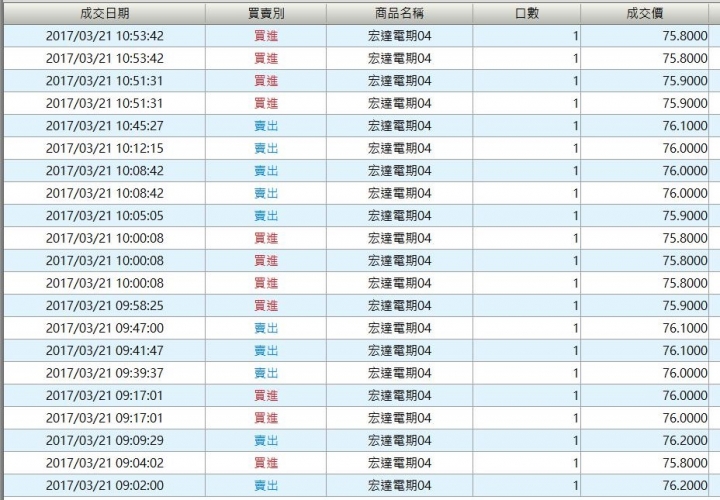This screenshot has width=720, height=500.
Task: Click 賣出 in the 09:41:47 row
Action: pos(266,351)
